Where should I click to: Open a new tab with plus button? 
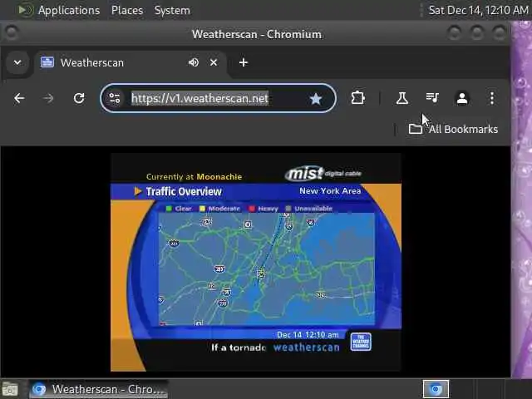pyautogui.click(x=244, y=62)
